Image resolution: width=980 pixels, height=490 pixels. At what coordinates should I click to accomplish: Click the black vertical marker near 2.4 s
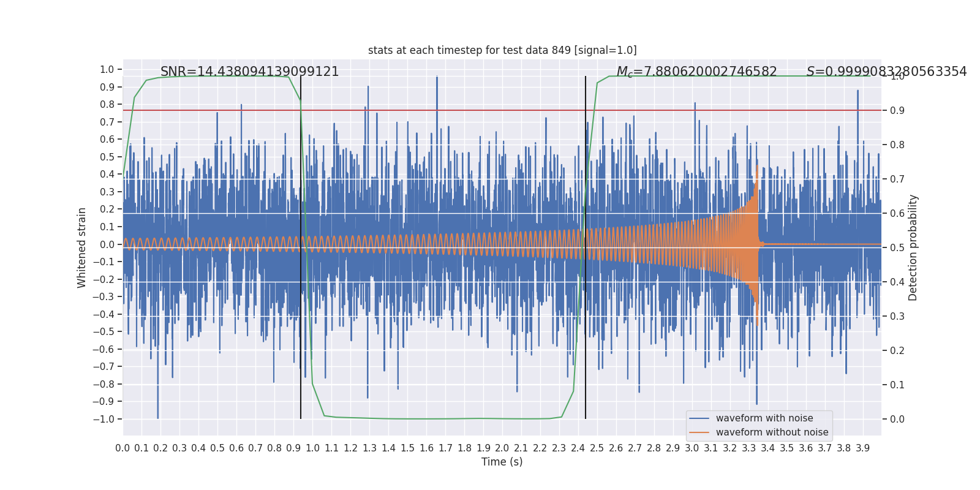pyautogui.click(x=586, y=247)
